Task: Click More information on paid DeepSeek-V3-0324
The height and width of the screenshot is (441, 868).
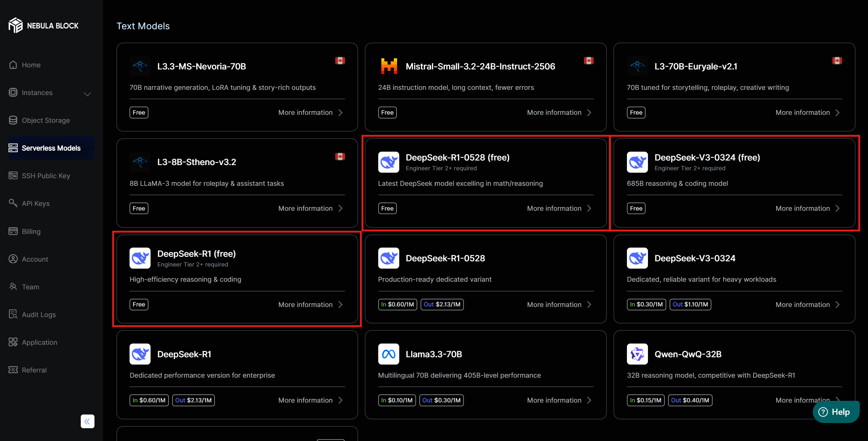Action: coord(803,304)
